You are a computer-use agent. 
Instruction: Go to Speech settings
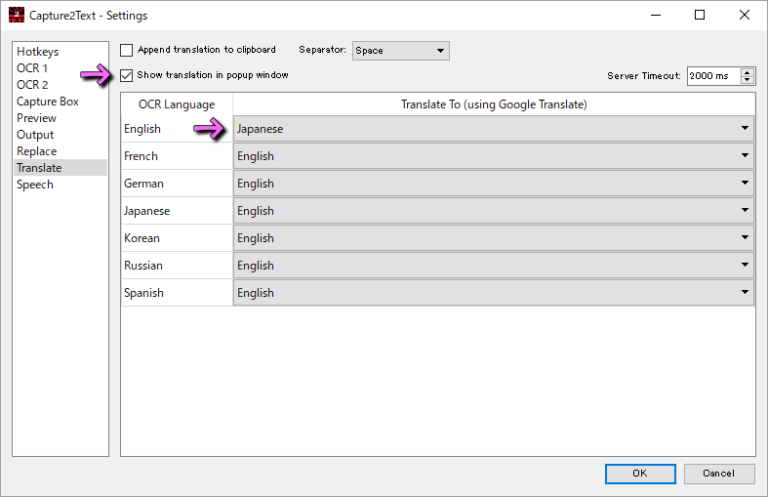click(x=35, y=185)
